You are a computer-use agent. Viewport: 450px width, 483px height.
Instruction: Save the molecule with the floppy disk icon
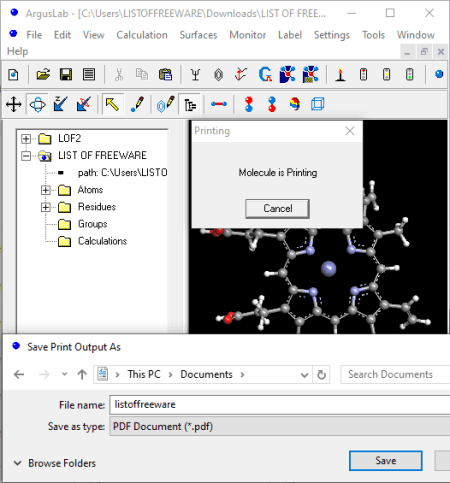66,74
